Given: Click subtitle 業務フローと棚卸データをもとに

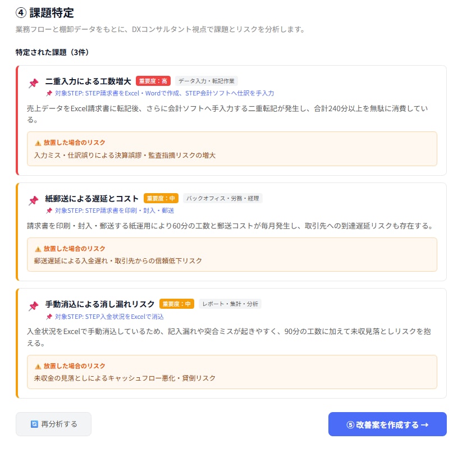Looking at the screenshot, I should [161, 29].
